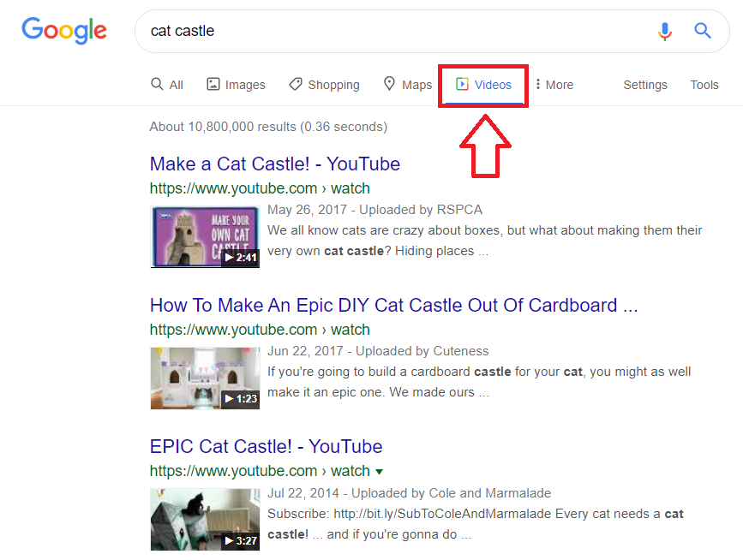This screenshot has height=560, width=743.
Task: Open 'EPIC Cat Castle! - YouTube' result
Action: tap(266, 446)
